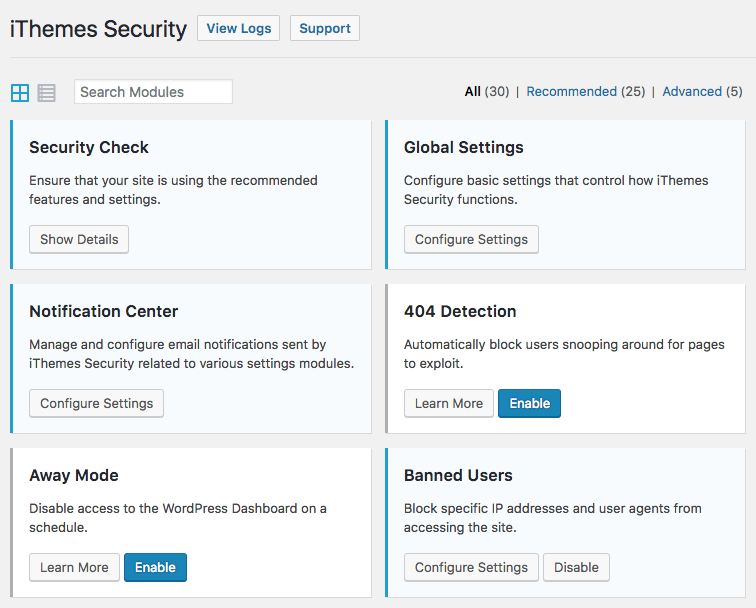Configure Settings for Banned Users
Screen dimensions: 756x608
[471, 567]
